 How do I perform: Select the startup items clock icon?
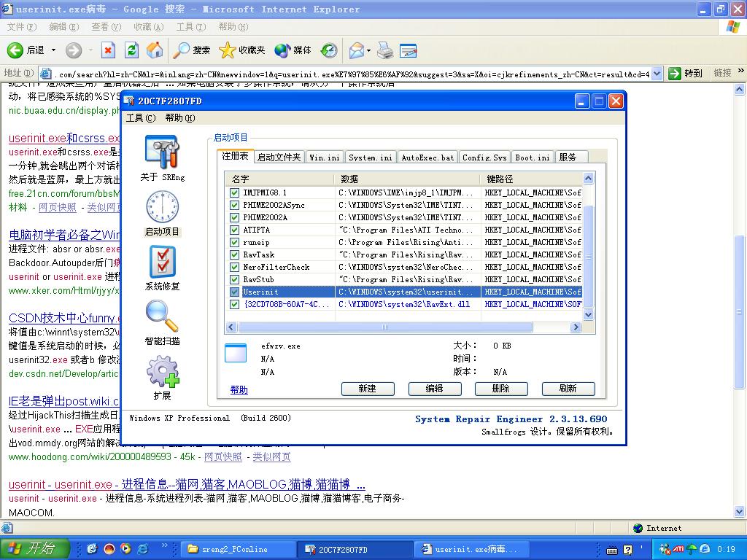tap(162, 206)
